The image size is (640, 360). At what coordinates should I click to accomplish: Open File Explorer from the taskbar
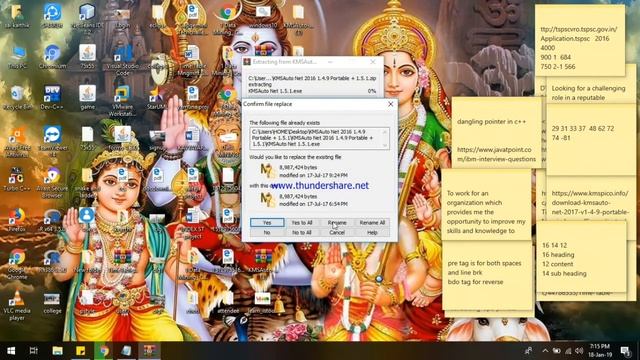coord(58,351)
